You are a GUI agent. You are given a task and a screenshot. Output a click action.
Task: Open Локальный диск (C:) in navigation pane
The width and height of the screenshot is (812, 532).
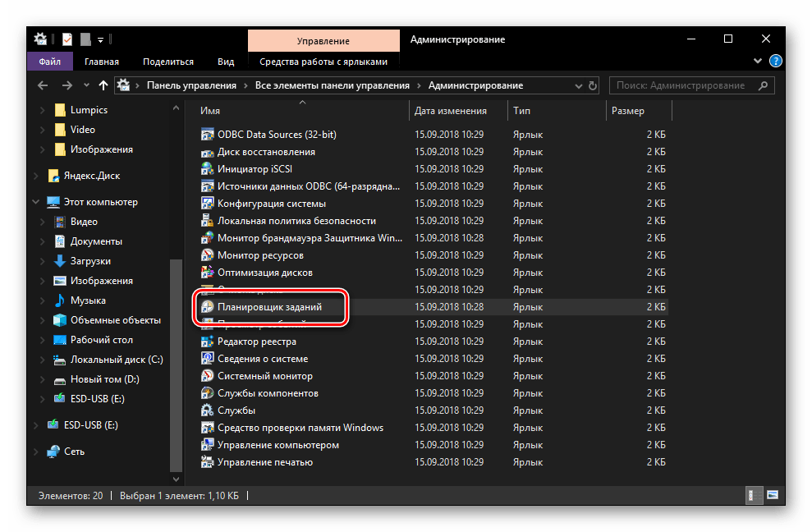117,360
